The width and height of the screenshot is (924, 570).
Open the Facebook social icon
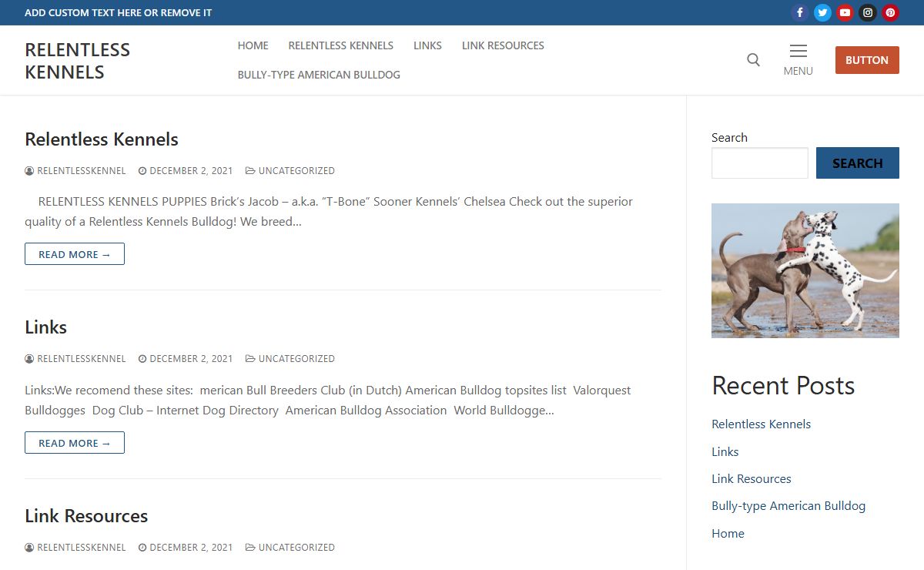tap(800, 12)
